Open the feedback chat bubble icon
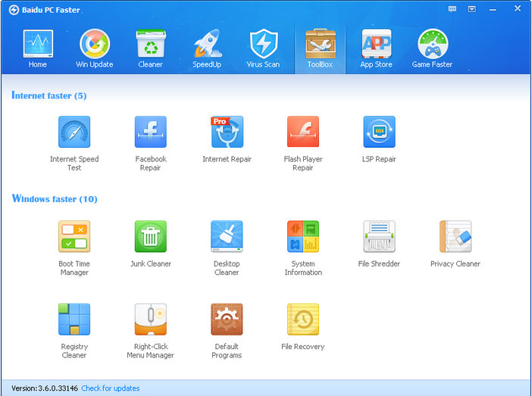532x396 pixels. point(452,9)
